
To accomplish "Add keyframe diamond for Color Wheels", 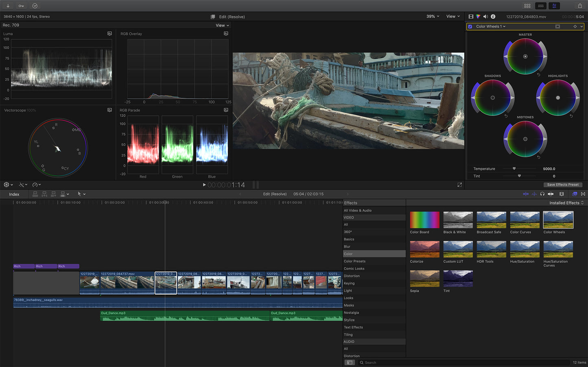I will tap(575, 26).
